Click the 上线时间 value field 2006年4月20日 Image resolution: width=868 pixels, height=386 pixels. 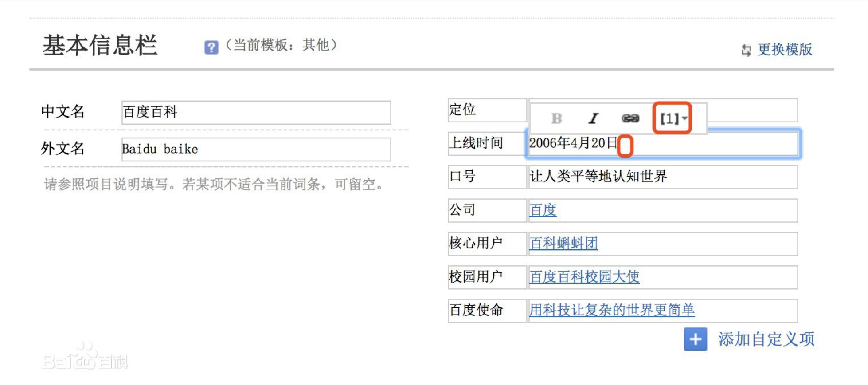(x=663, y=143)
